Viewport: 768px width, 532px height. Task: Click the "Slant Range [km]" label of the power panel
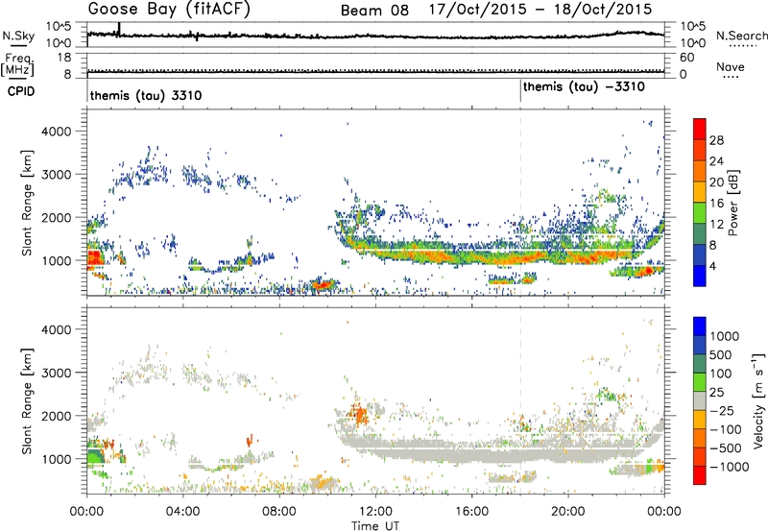(x=27, y=203)
